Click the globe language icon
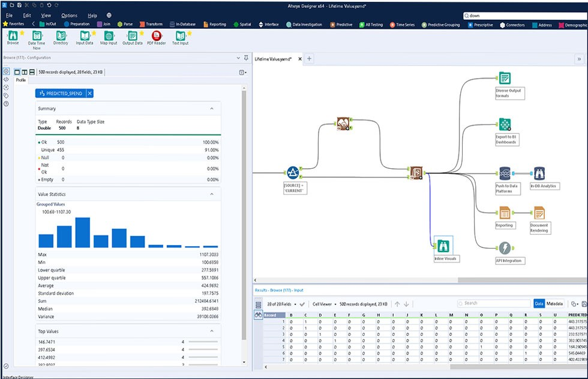The width and height of the screenshot is (588, 379). pos(109,16)
